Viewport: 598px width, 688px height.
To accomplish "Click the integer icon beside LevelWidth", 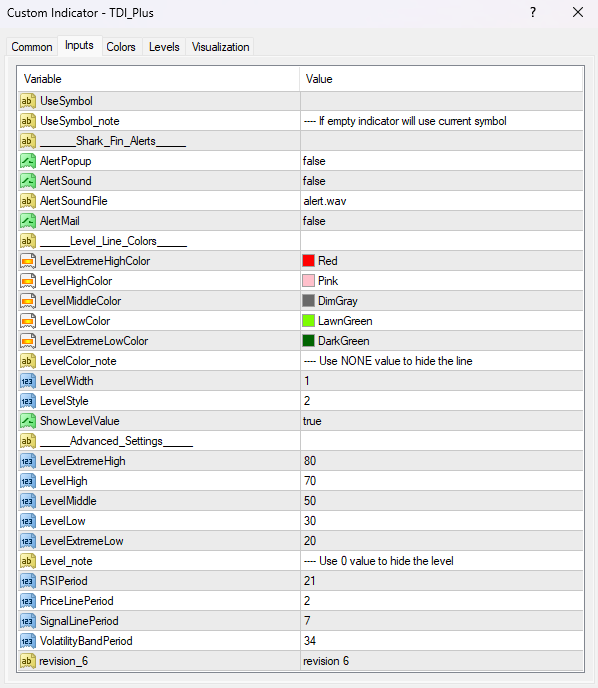I will (28, 381).
